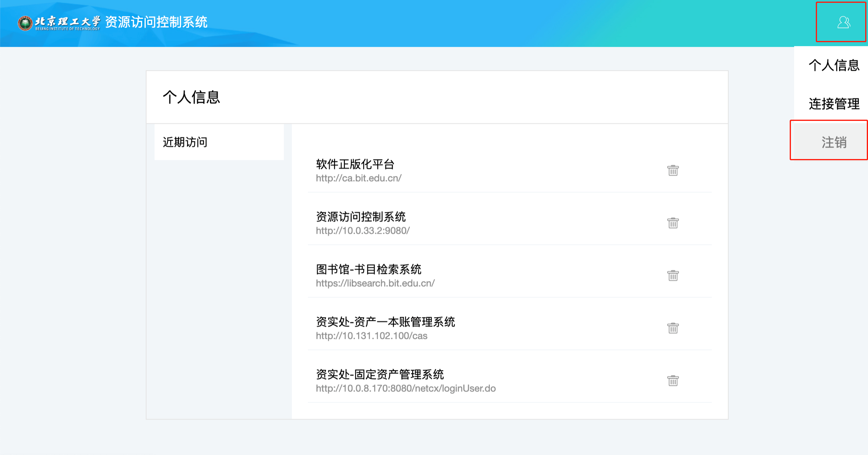Delete the 软件正版化平台 entry via its trash icon
This screenshot has width=868, height=455.
pos(673,170)
